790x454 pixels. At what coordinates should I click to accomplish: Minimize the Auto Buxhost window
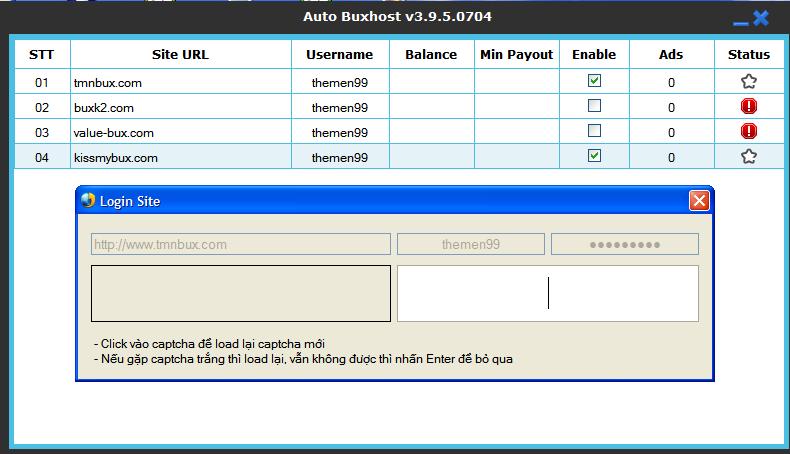(x=741, y=23)
